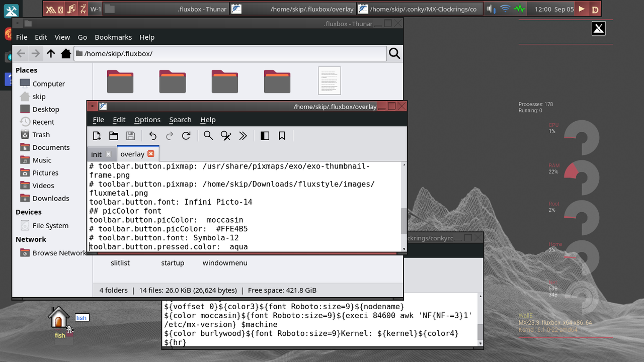Select the fish house icon on the desktop
Image resolution: width=644 pixels, height=362 pixels.
coord(59,317)
